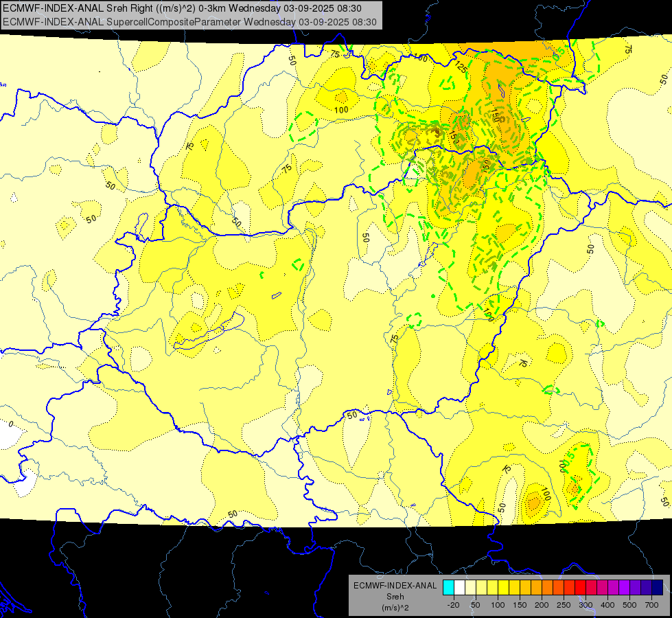Select the bright yellow swatch above 100
Screen dimensions: 672x618
504,587
